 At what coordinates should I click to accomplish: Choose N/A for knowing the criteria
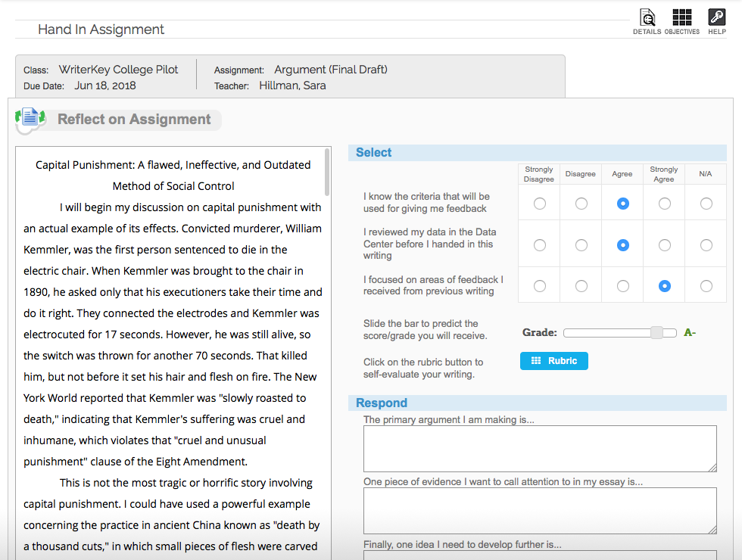coord(706,204)
